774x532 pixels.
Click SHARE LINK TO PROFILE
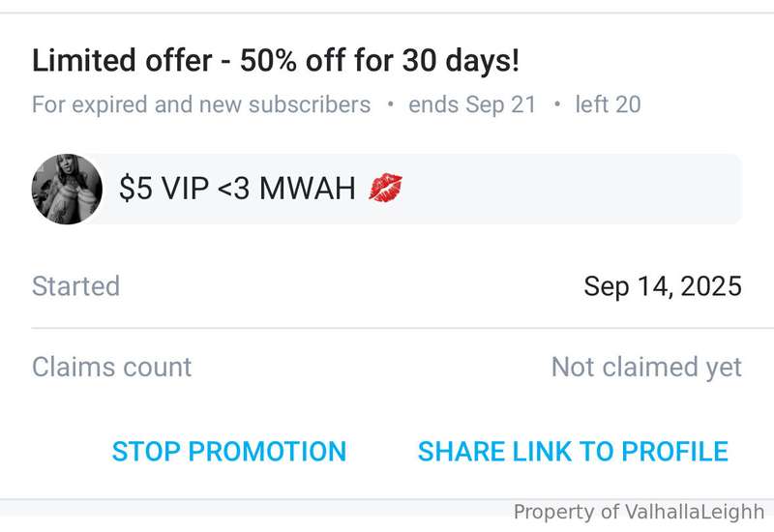(x=573, y=451)
